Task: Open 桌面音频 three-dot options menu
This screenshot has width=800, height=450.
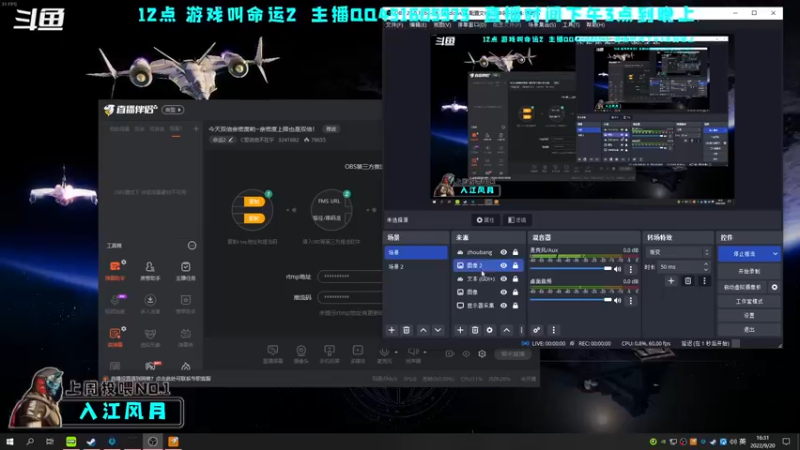Action: [x=631, y=301]
